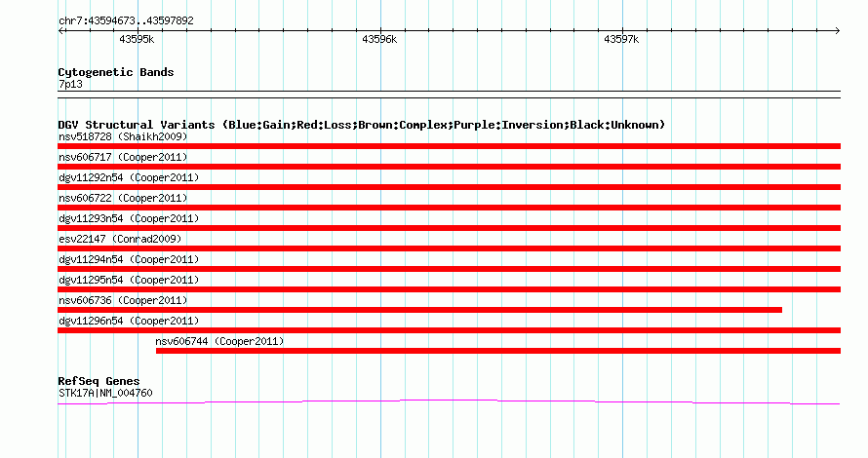Screen dimensions: 868x458
Task: Click the DGV Structural Variants track heading
Action: click(362, 125)
